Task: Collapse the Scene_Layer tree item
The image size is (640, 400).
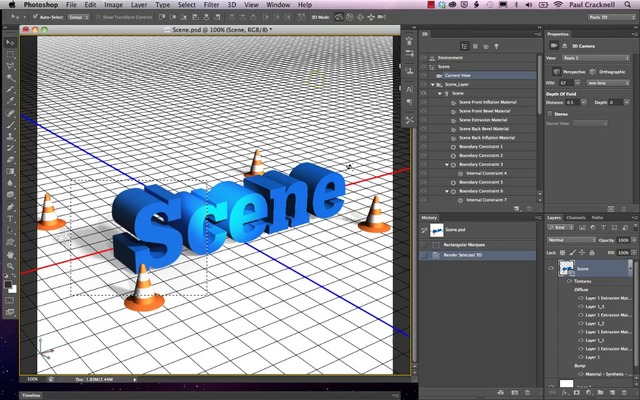Action: (434, 84)
